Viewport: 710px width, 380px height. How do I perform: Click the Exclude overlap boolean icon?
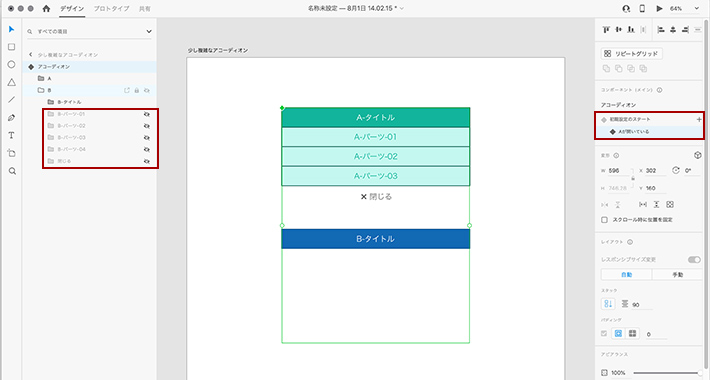pos(643,69)
